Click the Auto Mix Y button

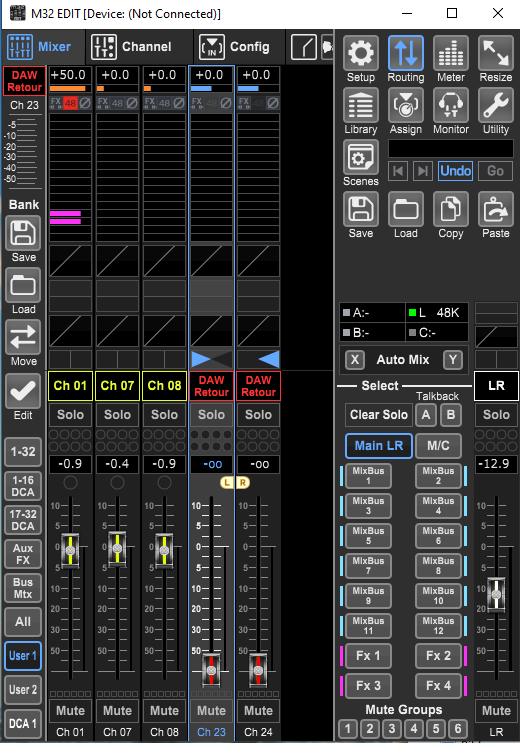pyautogui.click(x=453, y=360)
